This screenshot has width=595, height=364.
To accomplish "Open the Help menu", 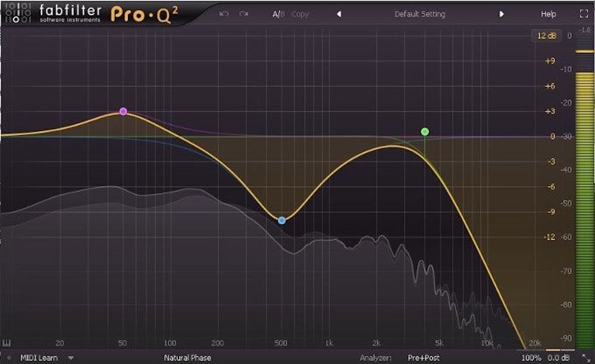I will pyautogui.click(x=548, y=14).
